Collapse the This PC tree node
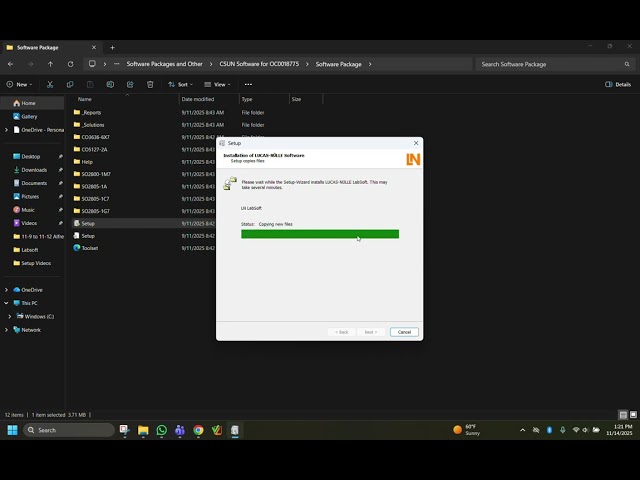The image size is (640, 480). 6,303
